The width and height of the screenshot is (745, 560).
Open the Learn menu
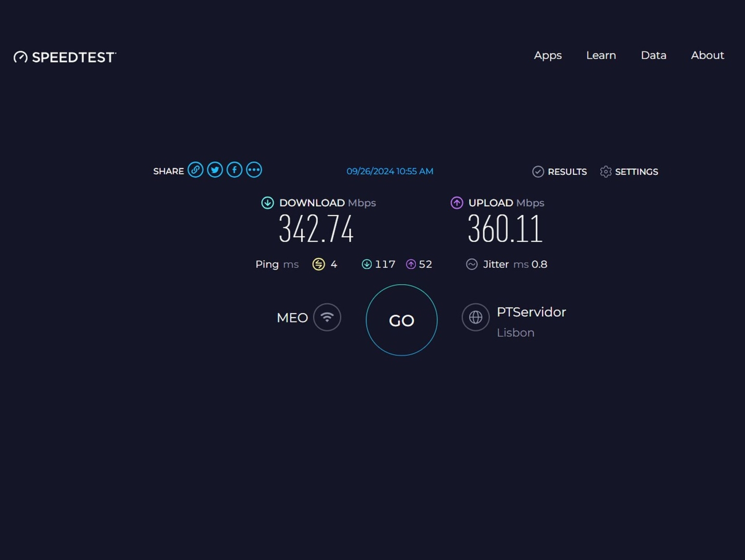coord(601,55)
